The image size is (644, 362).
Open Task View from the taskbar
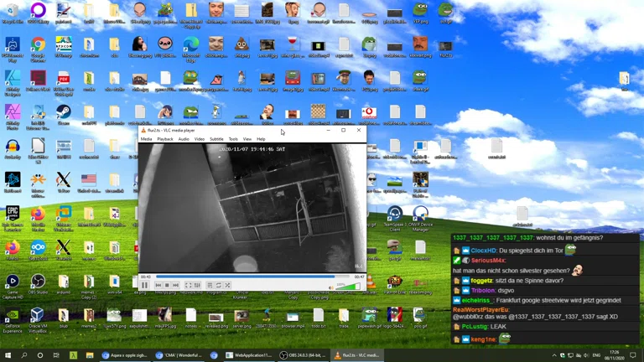[56, 355]
